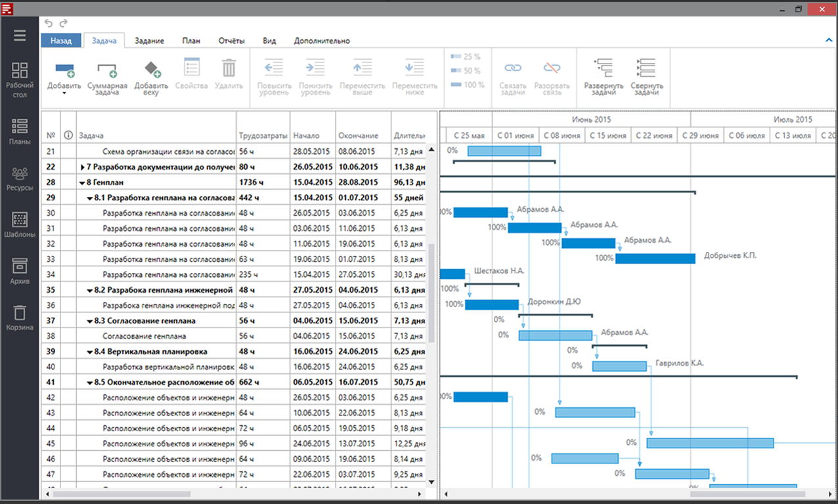This screenshot has height=504, width=838.
Task: Open the Дополнительно tab
Action: [x=322, y=41]
